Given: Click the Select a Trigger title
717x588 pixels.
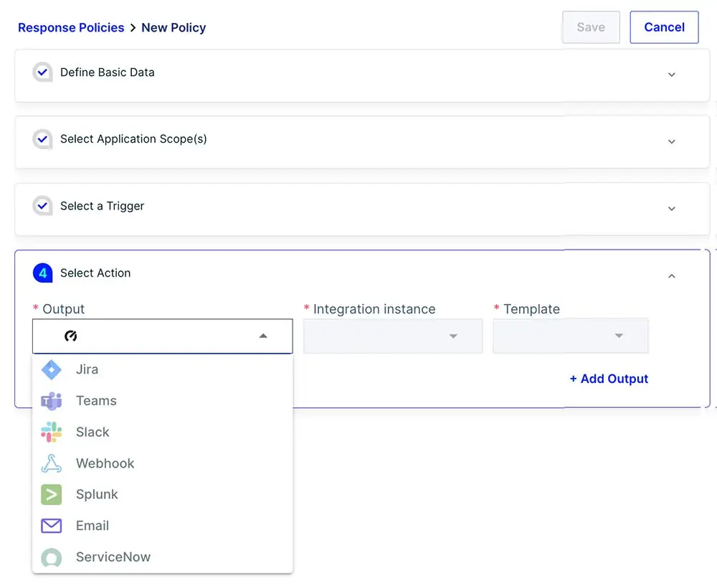Looking at the screenshot, I should (x=102, y=207).
